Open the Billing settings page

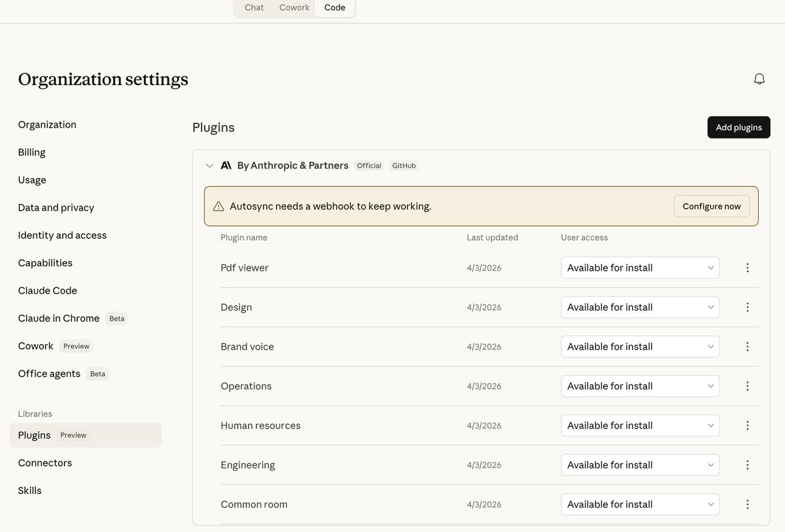[x=31, y=152]
